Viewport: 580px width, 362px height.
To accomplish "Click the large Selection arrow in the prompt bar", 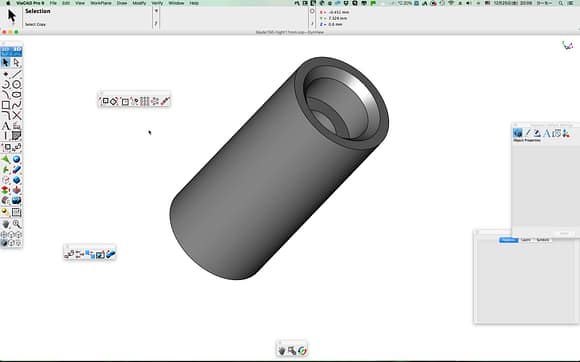I will (x=12, y=16).
